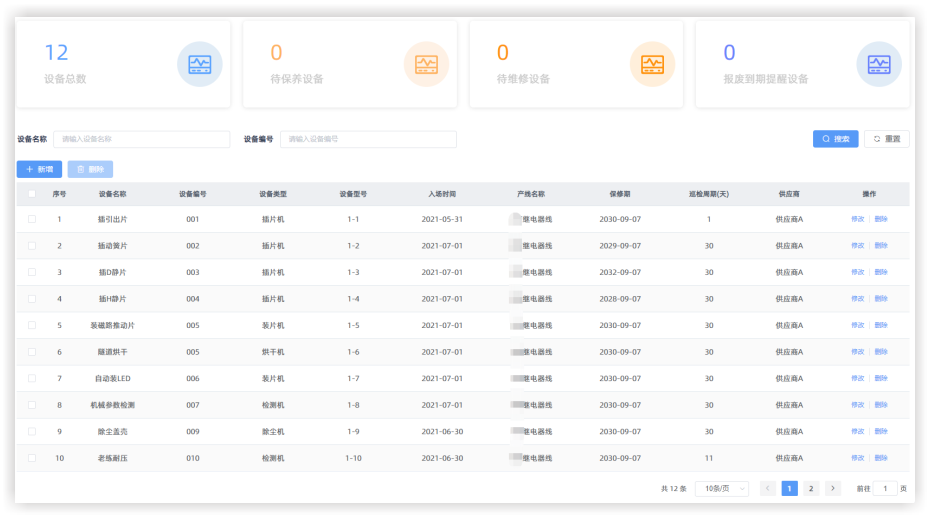Image resolution: width=930 pixels, height=520 pixels.
Task: Click the 新增 add button
Action: pyautogui.click(x=39, y=170)
